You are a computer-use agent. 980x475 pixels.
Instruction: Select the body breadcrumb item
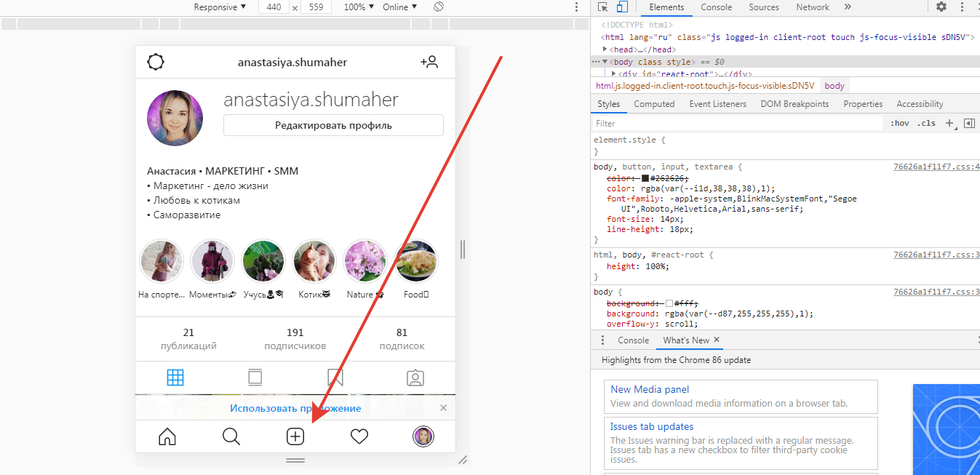pos(834,86)
